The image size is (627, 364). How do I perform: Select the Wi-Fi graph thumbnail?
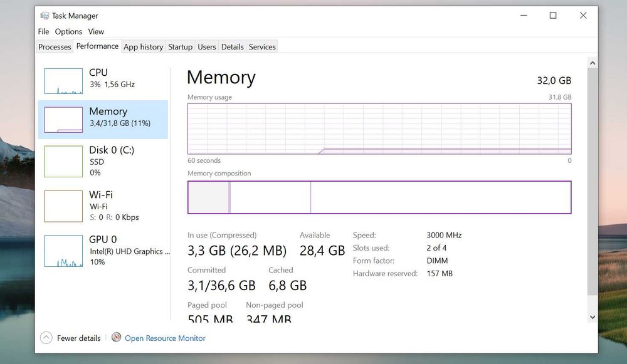pyautogui.click(x=63, y=206)
